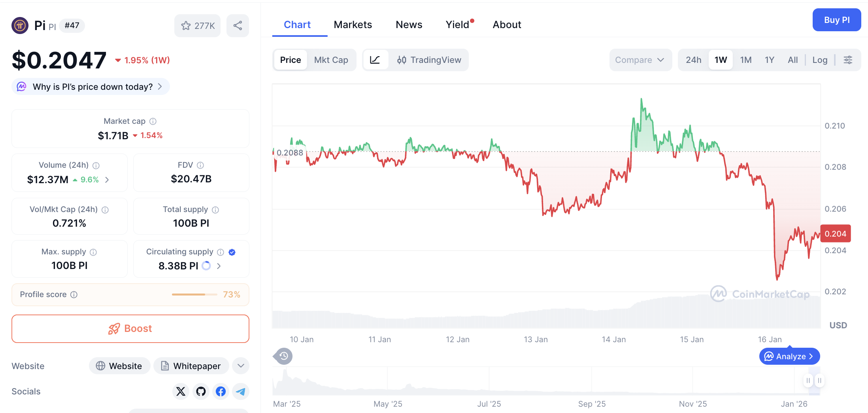Viewport: 868px width, 413px height.
Task: Switch the chart to Mkt Cap view
Action: point(331,60)
